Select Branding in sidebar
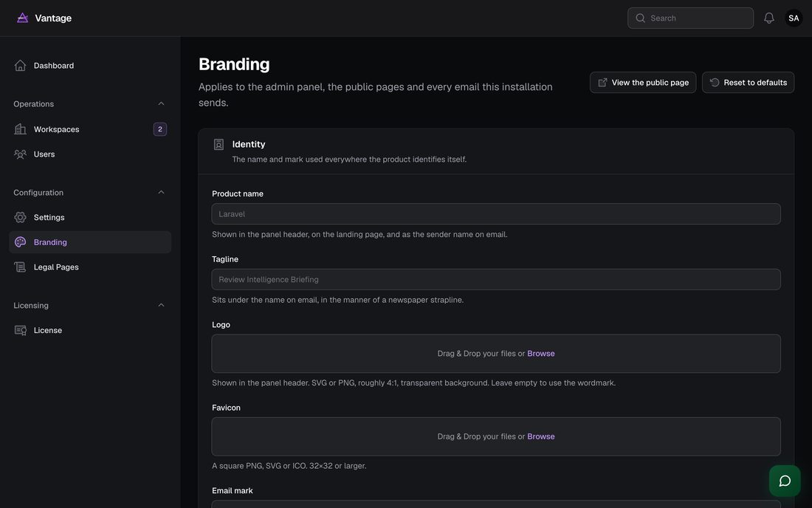Viewport: 812px width, 508px height. (x=90, y=242)
